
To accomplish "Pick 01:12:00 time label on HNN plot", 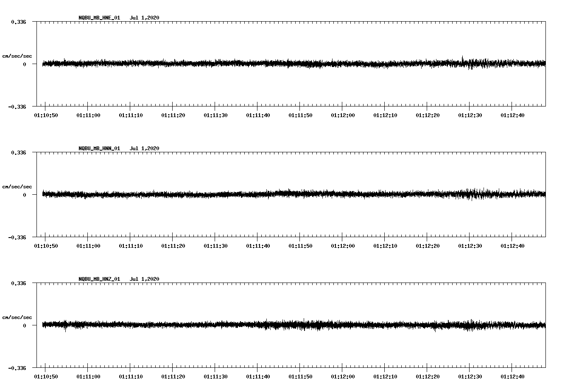I will 343,246.
